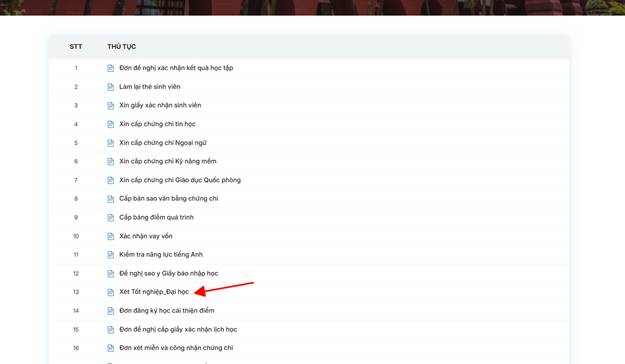Image resolution: width=625 pixels, height=364 pixels.
Task: Click document icon beside Đơn đề nghị xác nhận kết quả học tập
Action: (110, 68)
